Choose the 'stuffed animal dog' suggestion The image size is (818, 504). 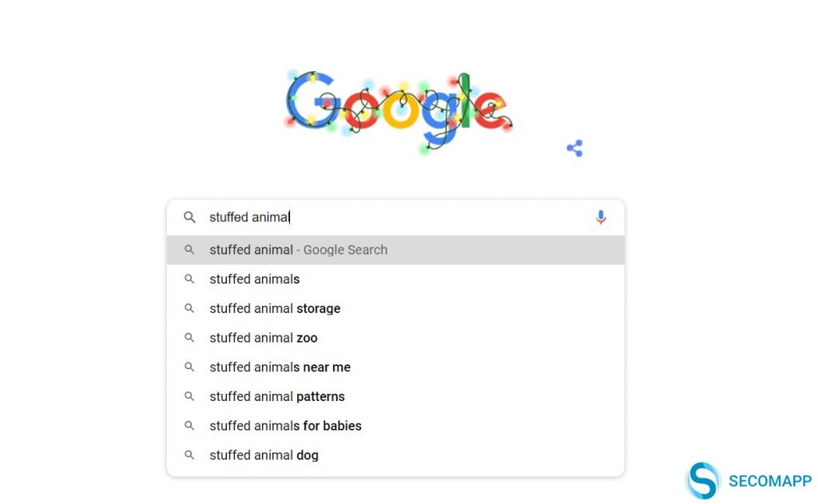tap(395, 455)
